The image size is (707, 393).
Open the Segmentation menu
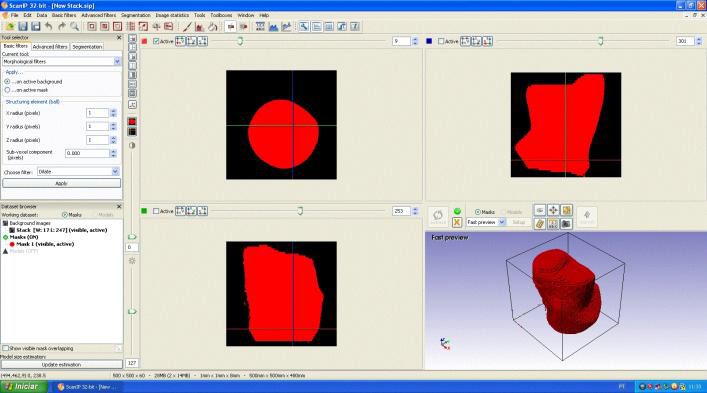pos(135,15)
